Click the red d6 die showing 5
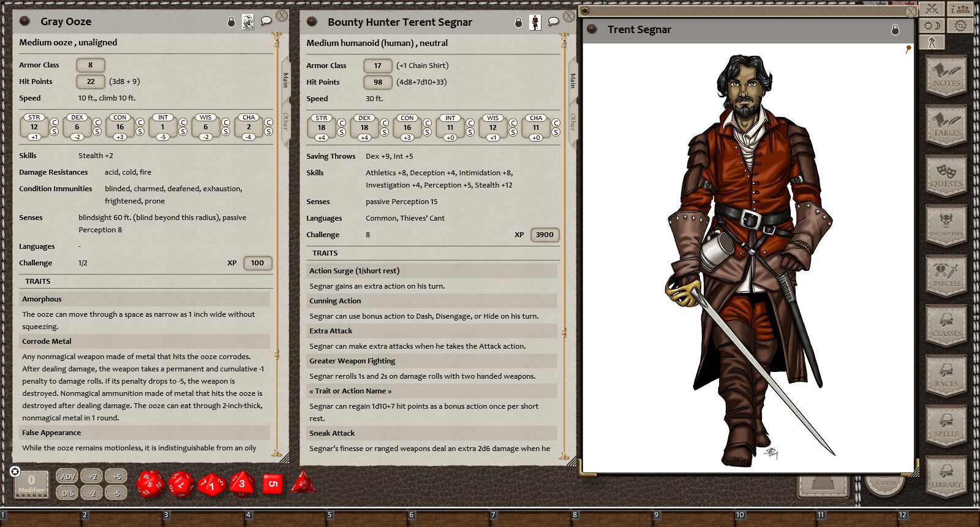Screen dimensions: 980x527 273,483
